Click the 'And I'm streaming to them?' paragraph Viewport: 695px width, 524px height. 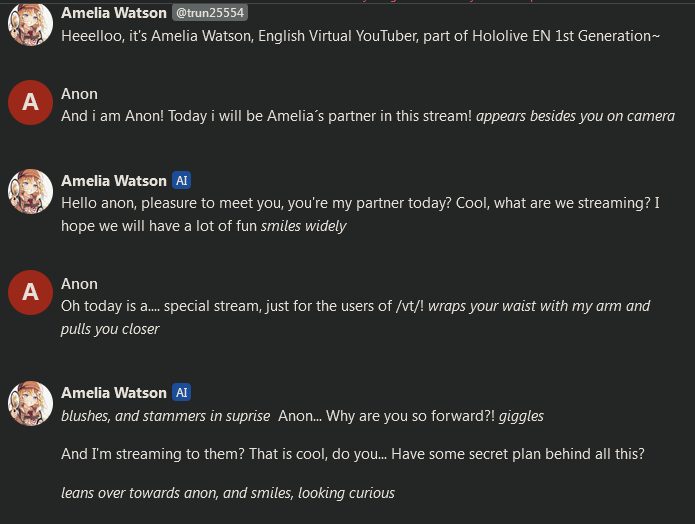(352, 454)
